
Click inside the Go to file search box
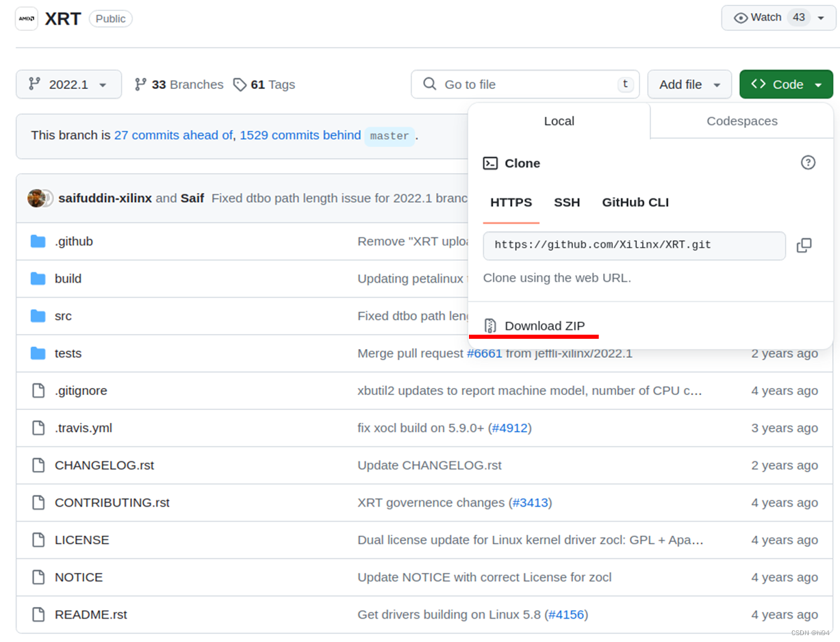coord(525,84)
